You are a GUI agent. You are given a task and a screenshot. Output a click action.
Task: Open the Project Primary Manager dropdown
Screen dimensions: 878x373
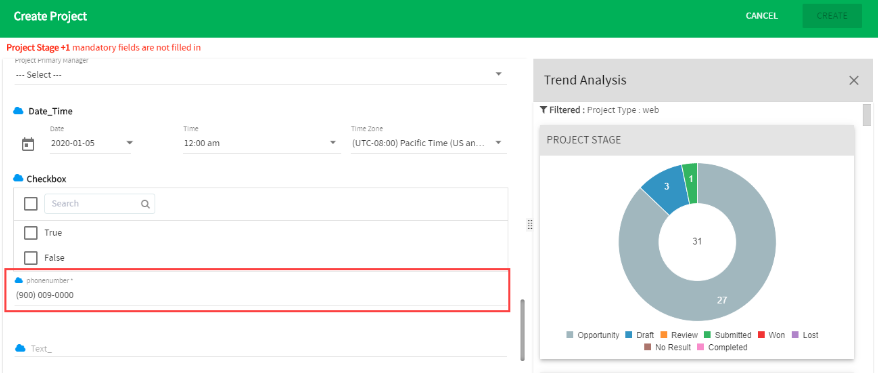pyautogui.click(x=260, y=74)
